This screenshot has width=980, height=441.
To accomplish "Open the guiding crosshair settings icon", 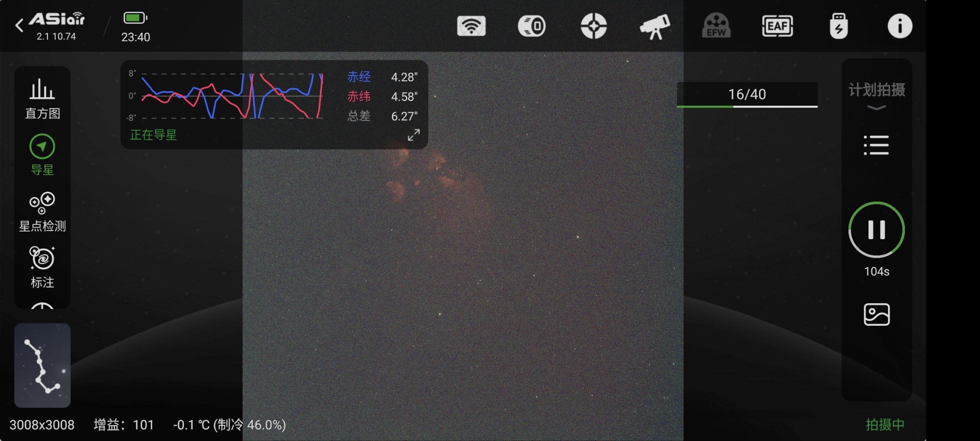I will pos(594,26).
